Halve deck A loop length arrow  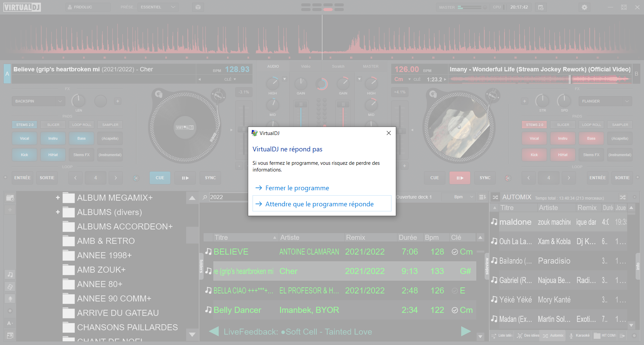(x=75, y=178)
